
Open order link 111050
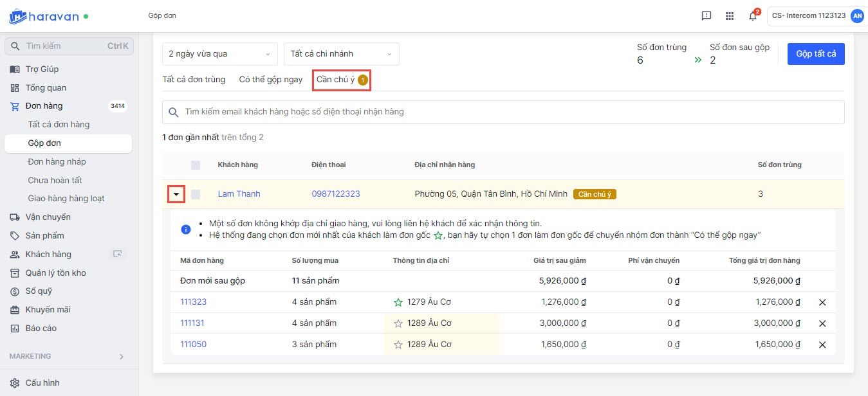coord(193,345)
